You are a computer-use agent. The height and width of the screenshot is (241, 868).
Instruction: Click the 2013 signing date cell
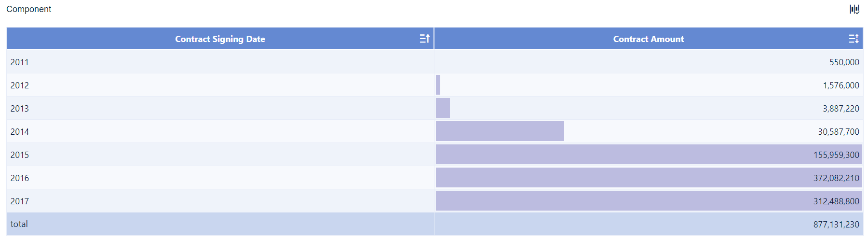(x=20, y=109)
